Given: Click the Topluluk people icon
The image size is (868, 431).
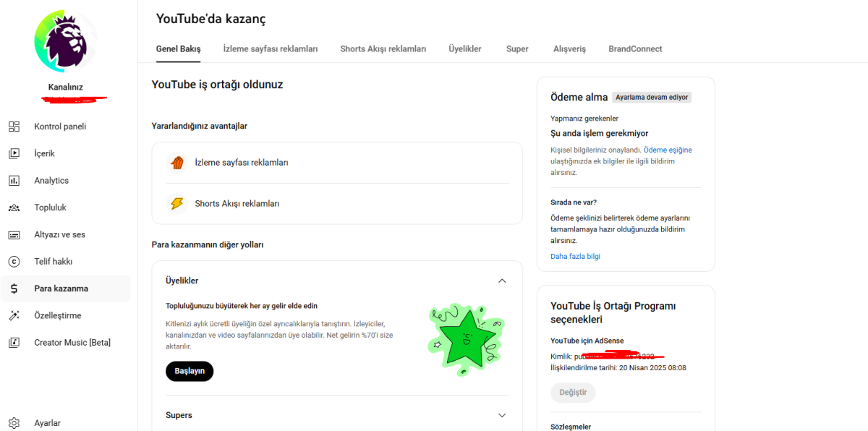Looking at the screenshot, I should pos(14,208).
